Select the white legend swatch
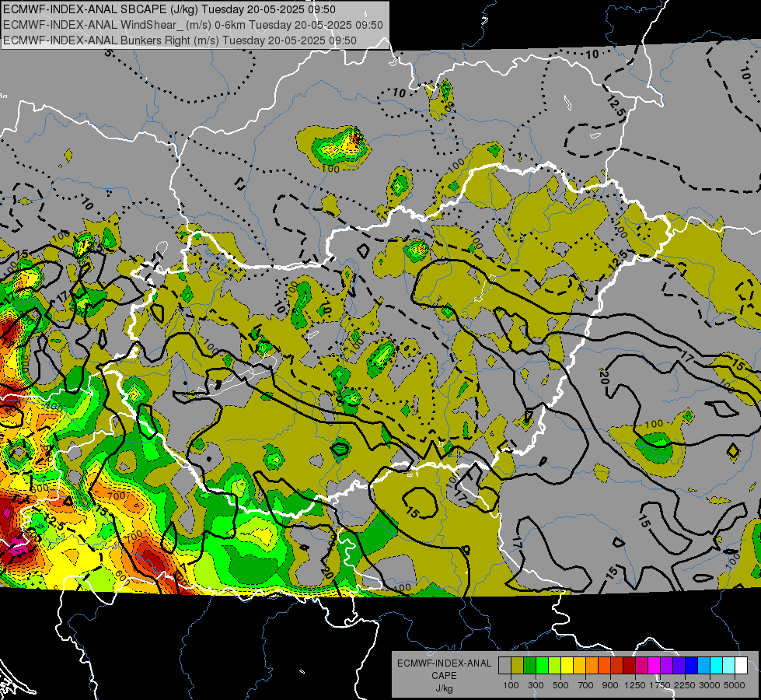The height and width of the screenshot is (700, 761). pyautogui.click(x=742, y=666)
